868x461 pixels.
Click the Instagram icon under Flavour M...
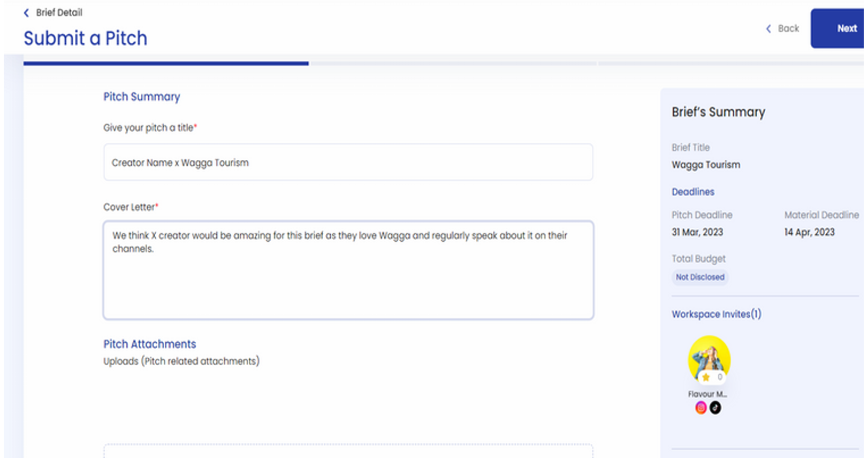tap(701, 408)
